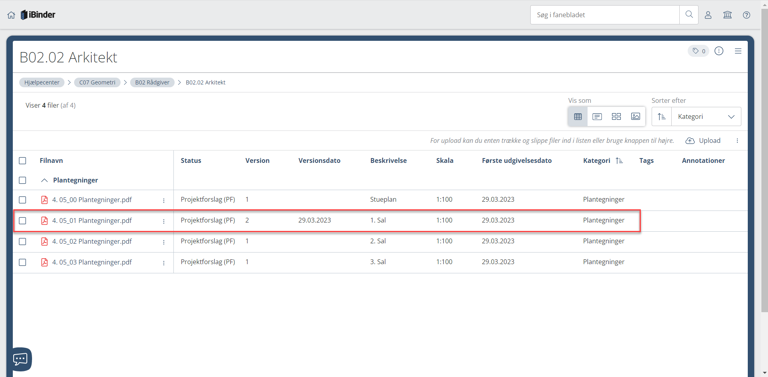768x377 pixels.
Task: Click the 3. Sal description cell
Action: click(379, 262)
